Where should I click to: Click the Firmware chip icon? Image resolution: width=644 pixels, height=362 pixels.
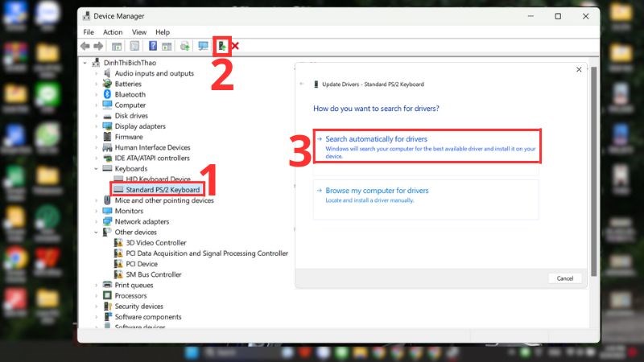coord(107,137)
